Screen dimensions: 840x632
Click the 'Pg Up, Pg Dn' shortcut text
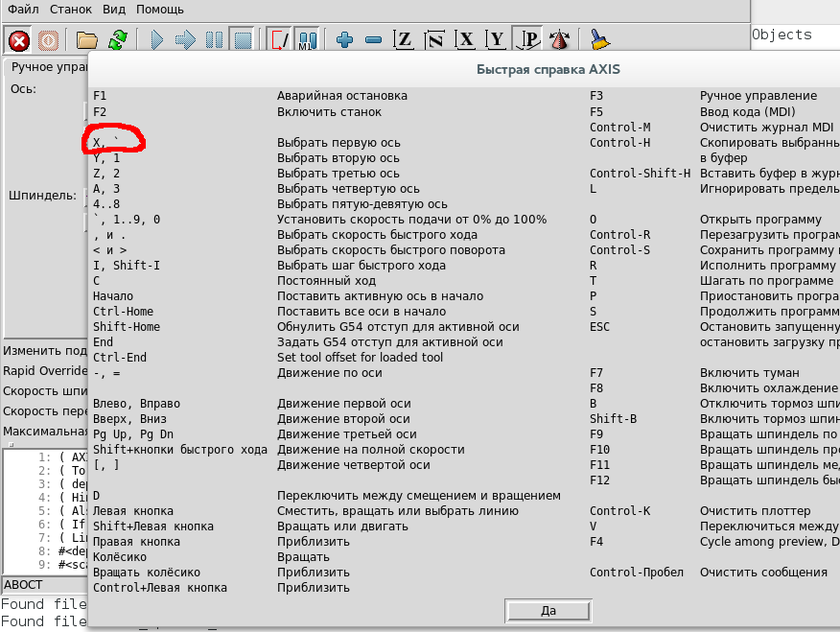(x=133, y=434)
